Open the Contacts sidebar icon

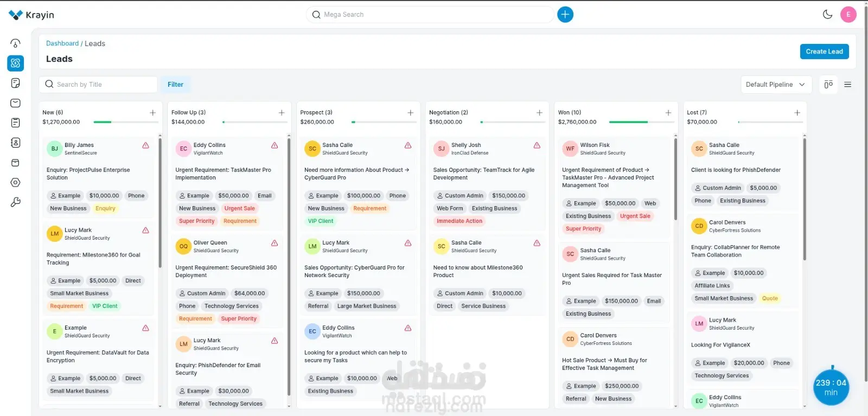pos(16,143)
